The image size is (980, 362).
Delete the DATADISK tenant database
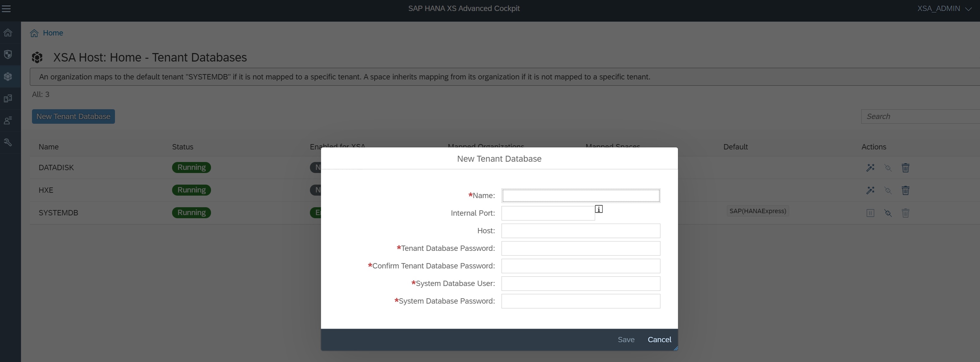pos(906,168)
